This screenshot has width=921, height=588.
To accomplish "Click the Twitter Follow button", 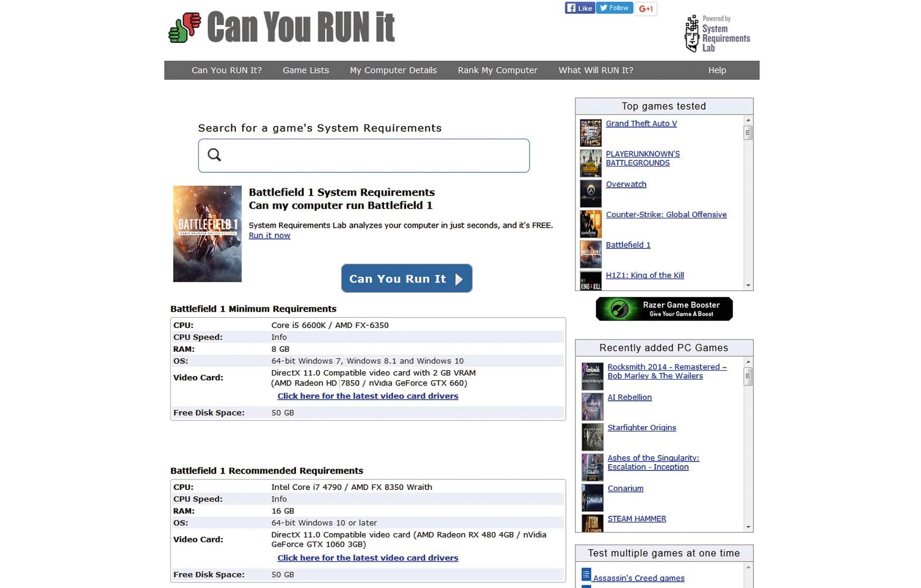I will coord(614,8).
